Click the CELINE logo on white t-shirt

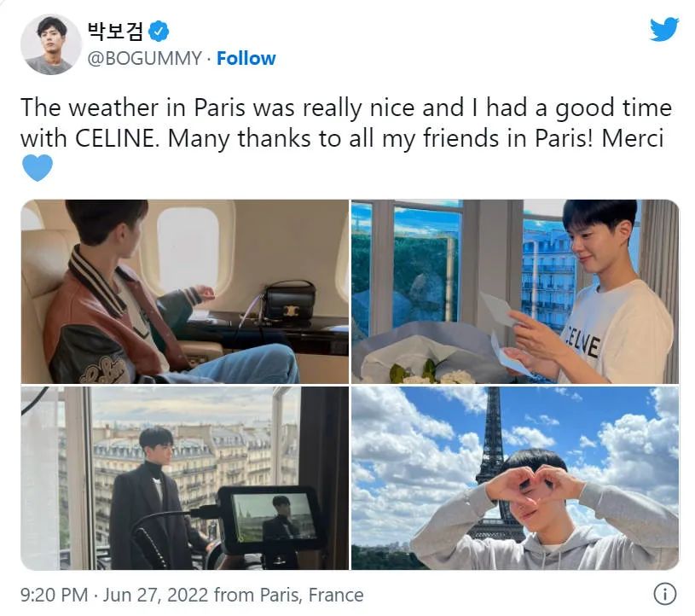(582, 342)
